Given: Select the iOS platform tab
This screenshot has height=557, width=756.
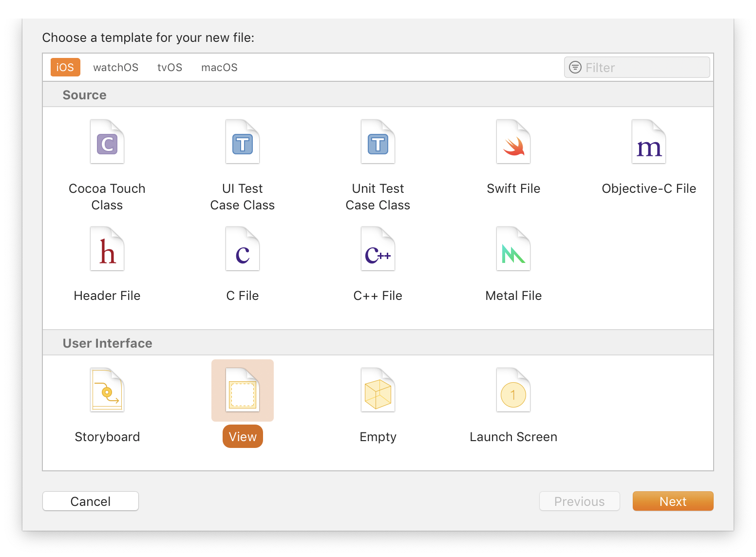Looking at the screenshot, I should click(x=65, y=68).
